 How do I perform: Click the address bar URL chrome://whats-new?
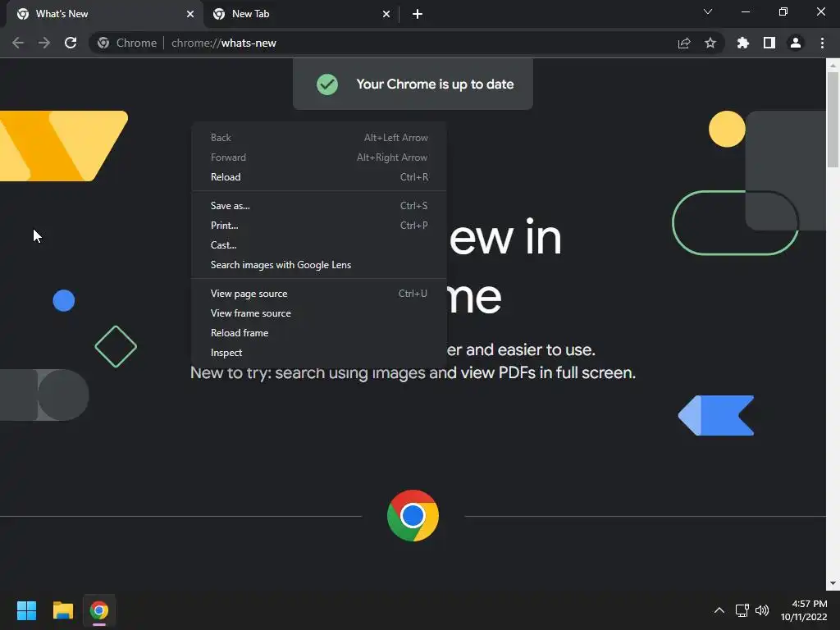pyautogui.click(x=223, y=43)
